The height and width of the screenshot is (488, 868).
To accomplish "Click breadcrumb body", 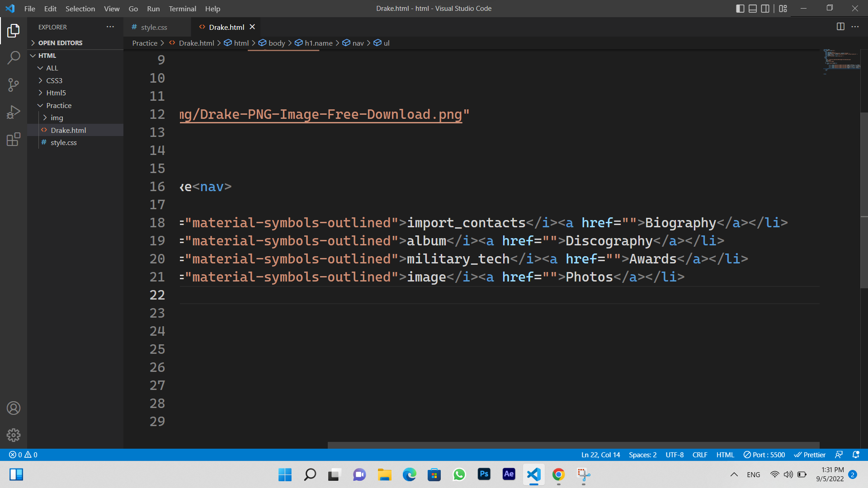I will 272,43.
